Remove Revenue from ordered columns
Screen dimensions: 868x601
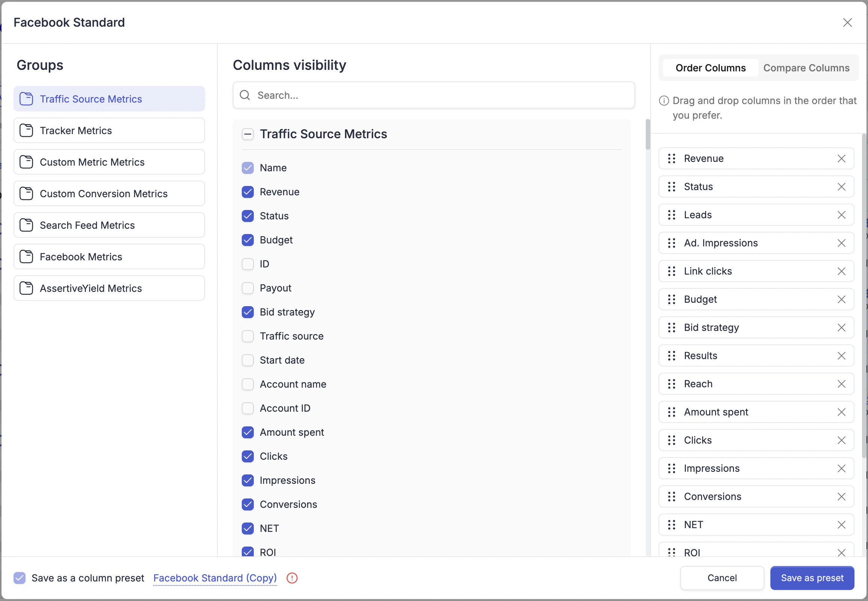pyautogui.click(x=841, y=159)
